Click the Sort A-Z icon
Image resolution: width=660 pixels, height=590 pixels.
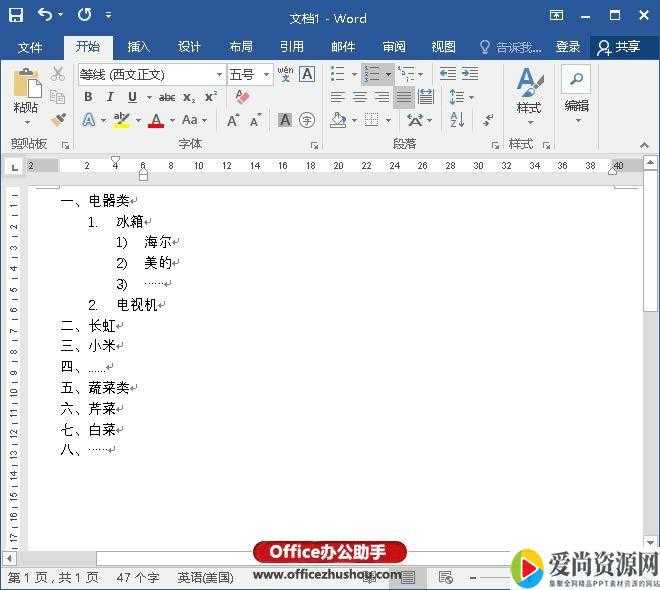point(457,120)
